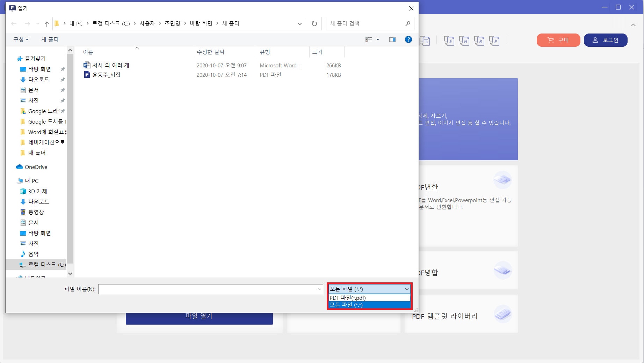
Task: Open dialog help icon
Action: click(408, 39)
